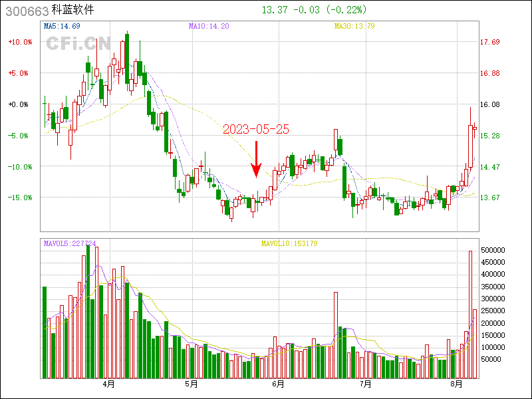
Task: Click the 500000 volume axis label
Action: coord(494,250)
